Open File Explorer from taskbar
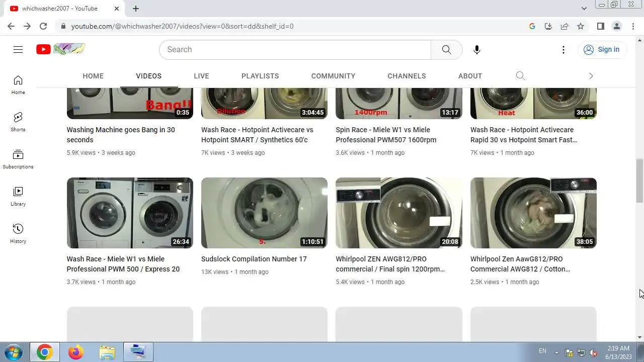The width and height of the screenshot is (644, 362). 107,352
